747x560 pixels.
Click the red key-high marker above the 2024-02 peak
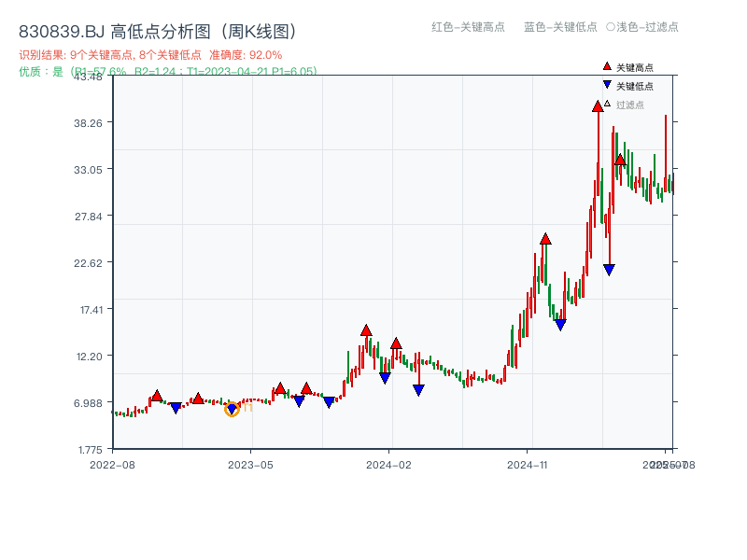(398, 343)
